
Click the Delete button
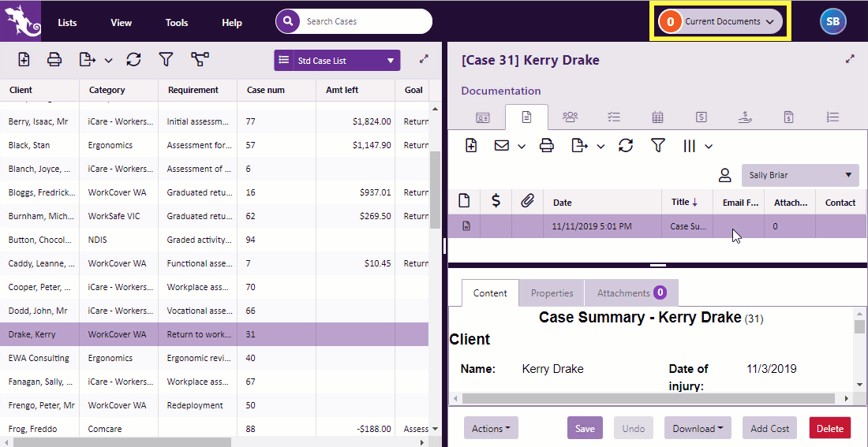pos(829,428)
